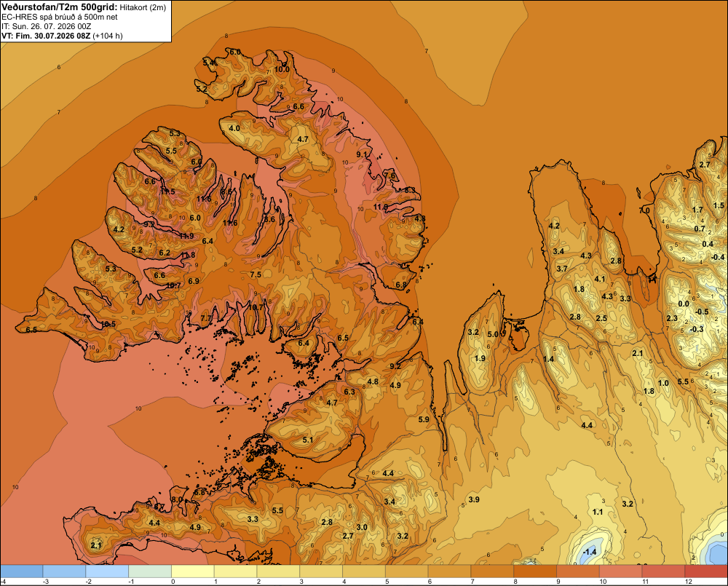The width and height of the screenshot is (728, 586).
Task: Click the 'EC-HRES spá brúuð á 500m net' line
Action: click(60, 17)
